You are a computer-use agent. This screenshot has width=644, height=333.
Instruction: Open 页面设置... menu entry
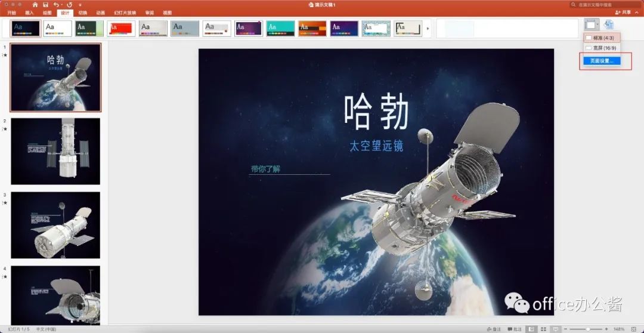[x=602, y=61]
